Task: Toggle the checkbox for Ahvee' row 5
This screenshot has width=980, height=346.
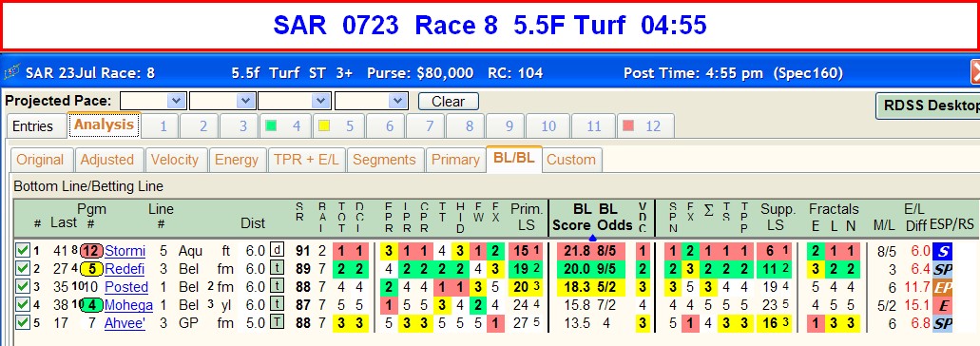Action: (x=23, y=323)
